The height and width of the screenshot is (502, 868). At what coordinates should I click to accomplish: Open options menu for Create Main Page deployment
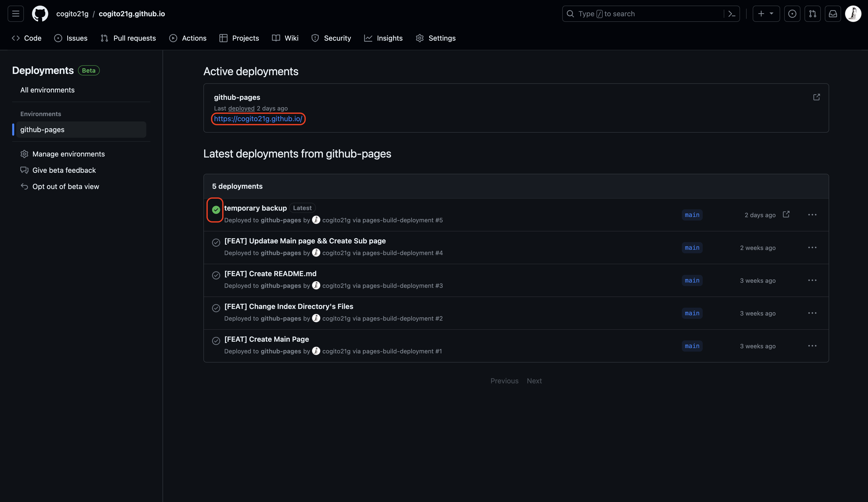pos(812,346)
